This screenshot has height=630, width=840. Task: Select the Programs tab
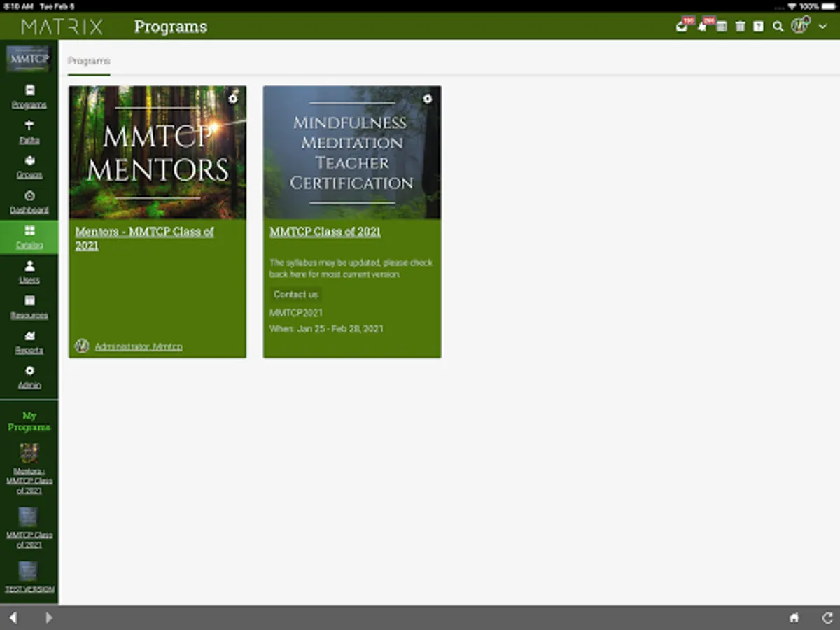tap(89, 62)
